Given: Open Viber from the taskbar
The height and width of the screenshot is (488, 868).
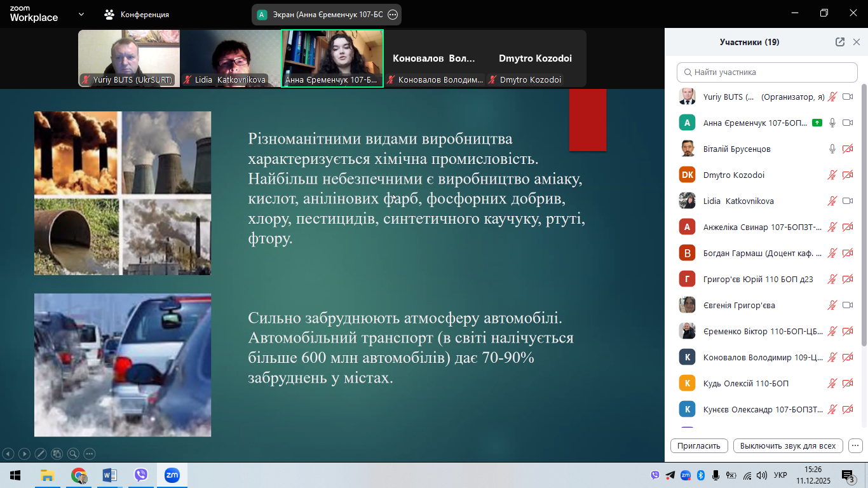Looking at the screenshot, I should [141, 475].
